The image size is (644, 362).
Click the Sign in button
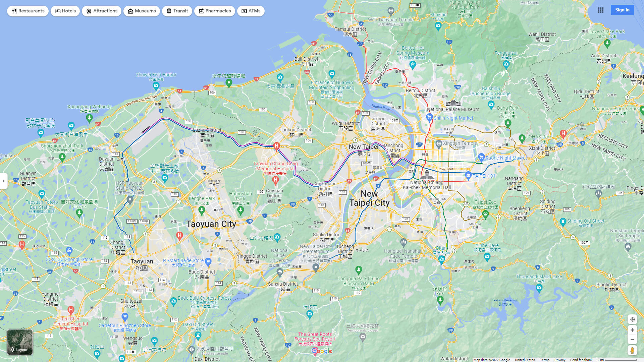coord(622,10)
